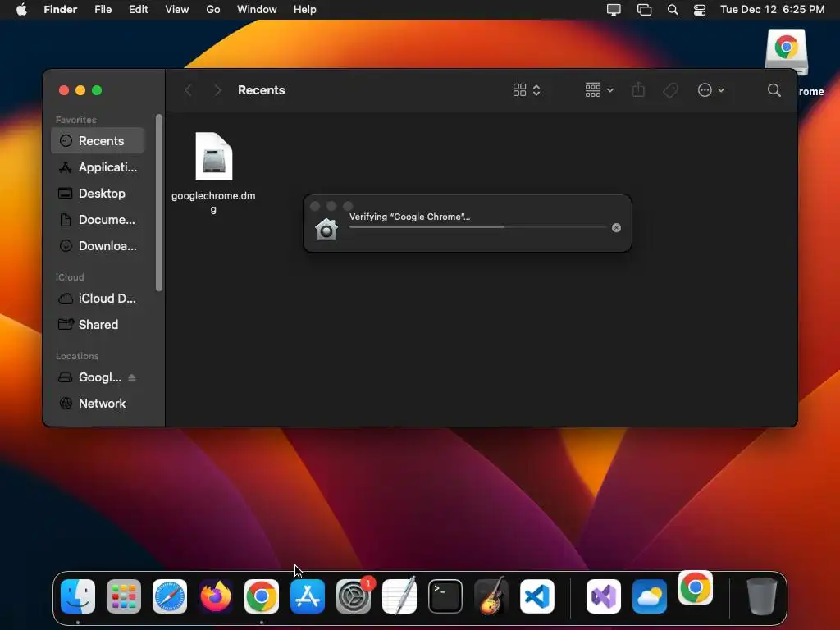Select Recents in the sidebar
The width and height of the screenshot is (840, 630).
pyautogui.click(x=98, y=141)
